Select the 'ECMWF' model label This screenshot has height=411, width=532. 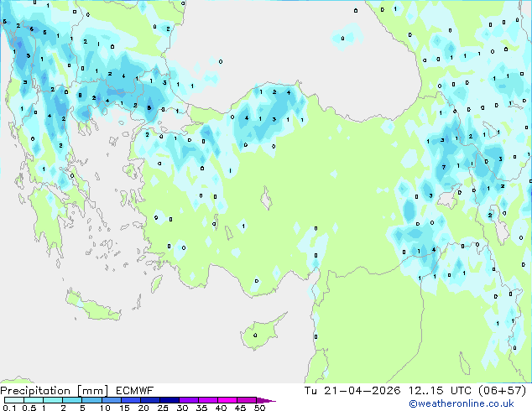click(135, 391)
